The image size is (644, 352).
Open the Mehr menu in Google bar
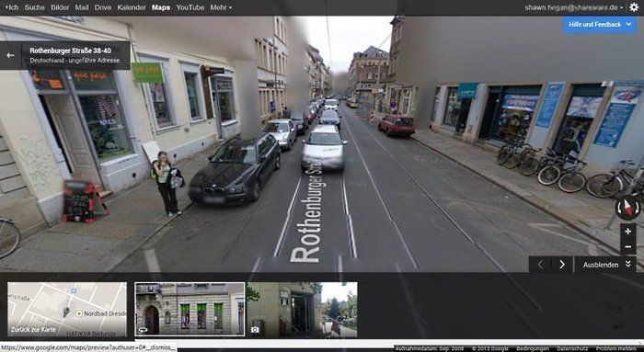click(x=221, y=7)
